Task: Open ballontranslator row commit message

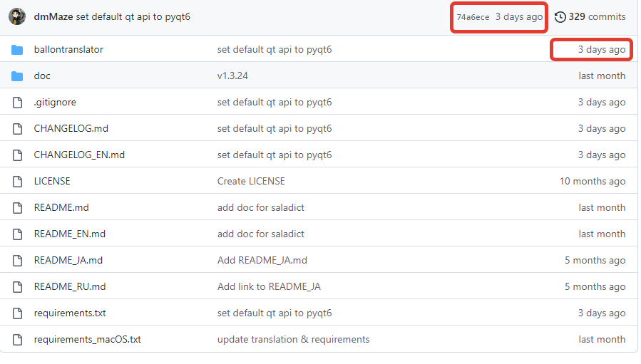Action: click(x=275, y=50)
